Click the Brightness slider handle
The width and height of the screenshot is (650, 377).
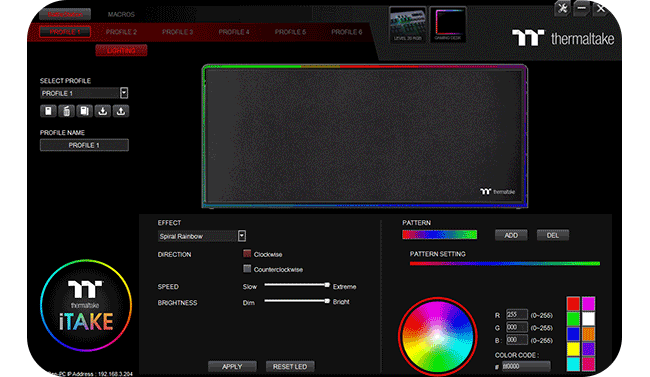click(x=327, y=301)
